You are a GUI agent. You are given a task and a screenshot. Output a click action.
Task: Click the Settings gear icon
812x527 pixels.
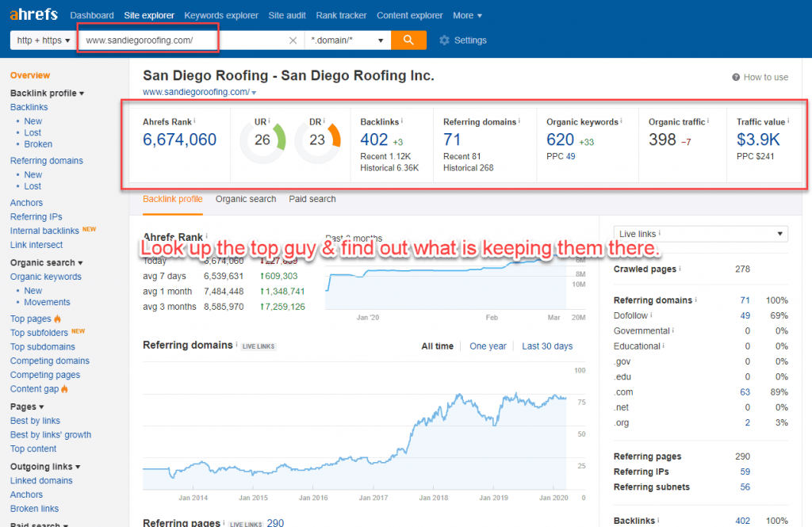click(444, 40)
